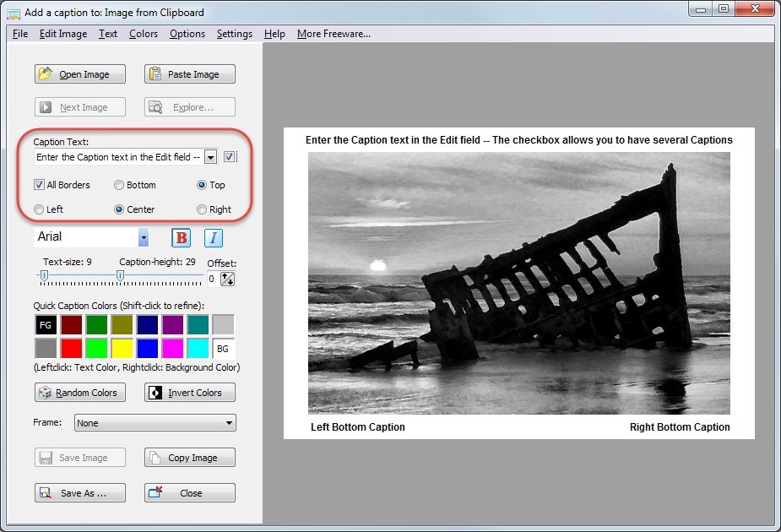This screenshot has height=532, width=781.
Task: Click the Close button with red X
Action: pos(189,493)
